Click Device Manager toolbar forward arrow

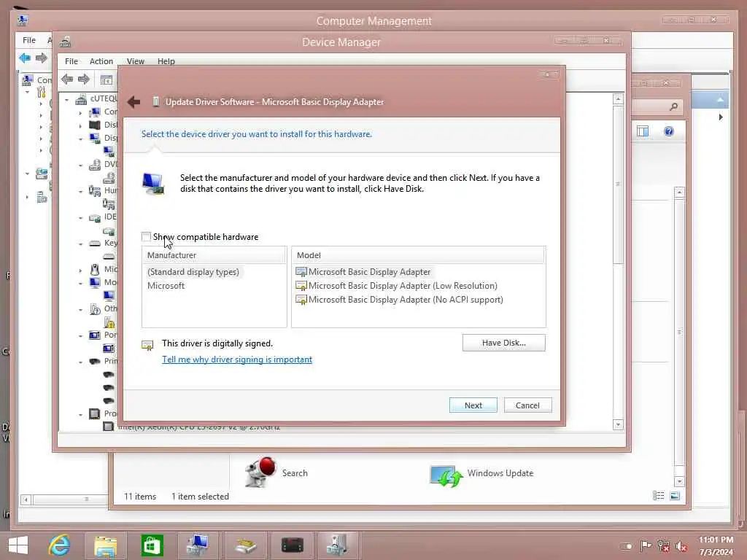pos(84,79)
